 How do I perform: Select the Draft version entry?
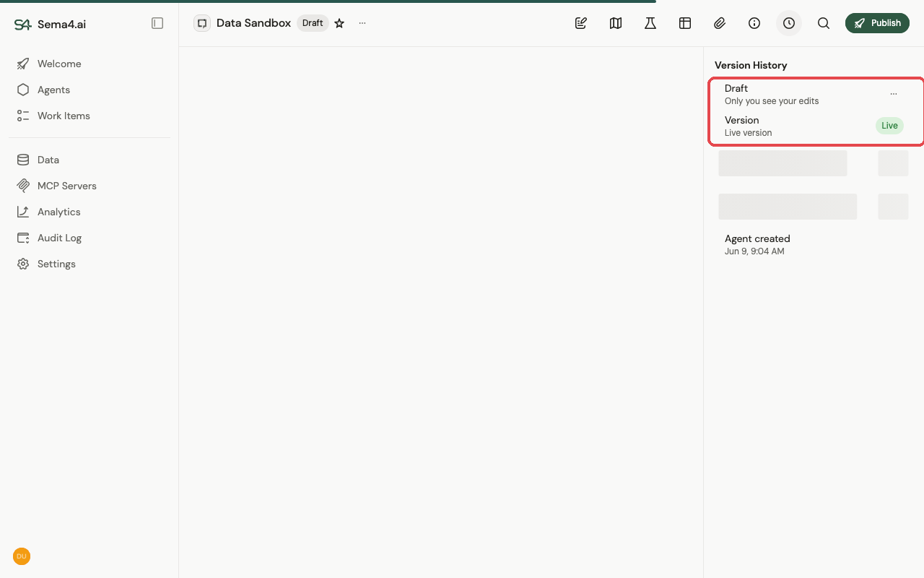tap(816, 94)
